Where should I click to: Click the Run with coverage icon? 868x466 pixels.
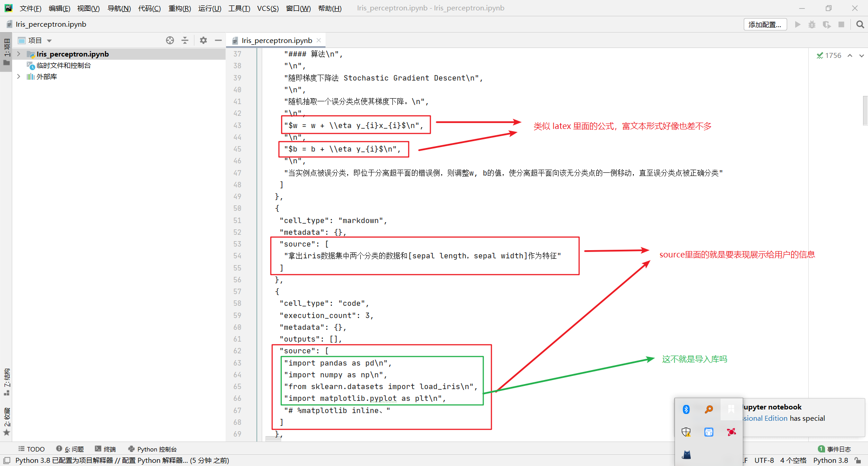coord(826,24)
